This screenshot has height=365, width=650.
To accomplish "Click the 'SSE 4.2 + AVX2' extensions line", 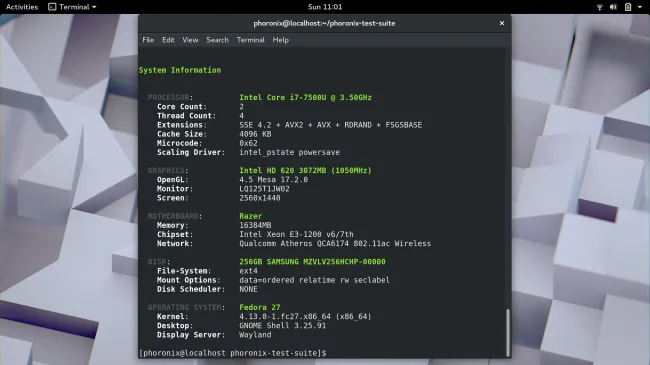I will tap(330, 125).
